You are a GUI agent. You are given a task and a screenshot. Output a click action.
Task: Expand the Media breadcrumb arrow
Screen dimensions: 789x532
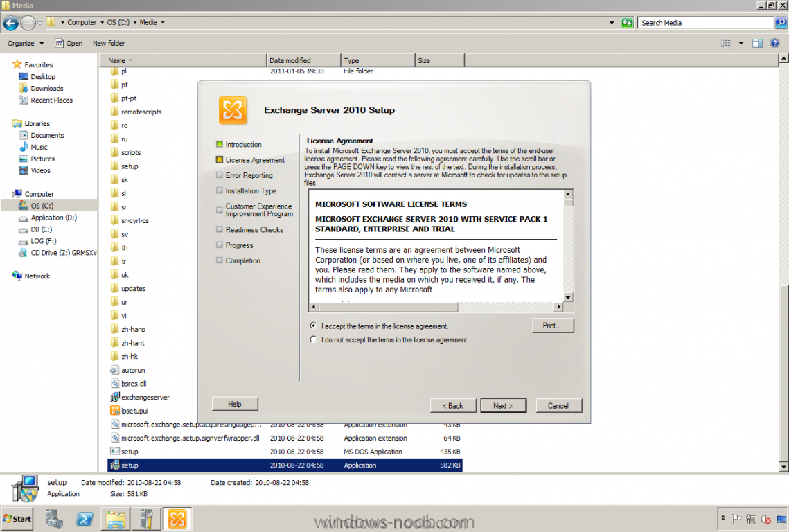coord(163,23)
